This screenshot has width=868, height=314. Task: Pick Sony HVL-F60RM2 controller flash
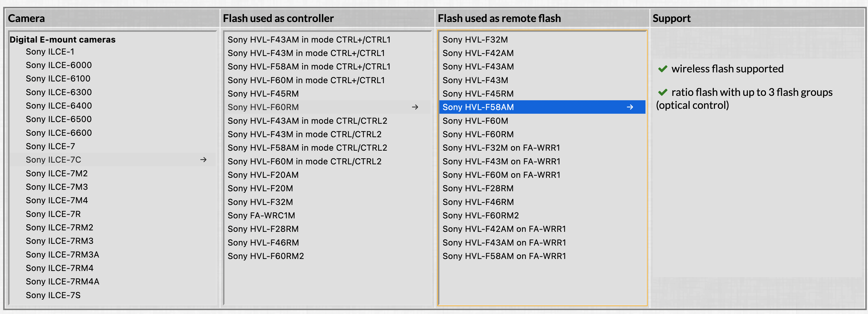pos(266,256)
